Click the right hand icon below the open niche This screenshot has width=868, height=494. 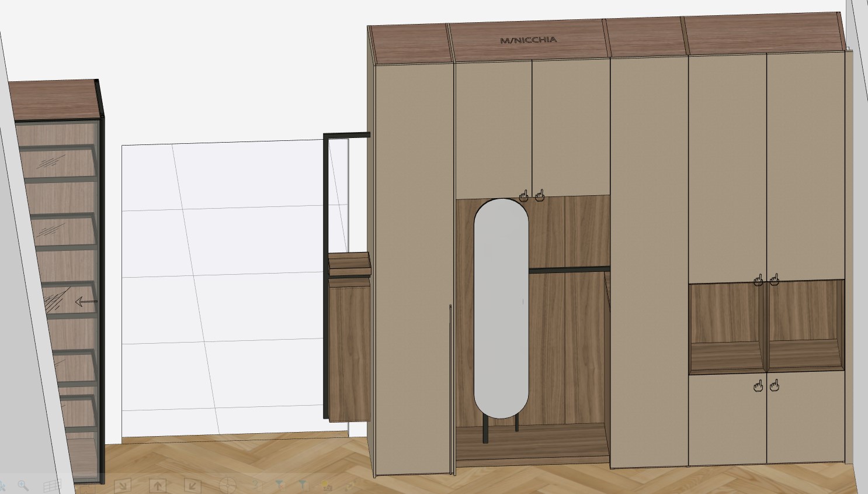click(x=775, y=385)
